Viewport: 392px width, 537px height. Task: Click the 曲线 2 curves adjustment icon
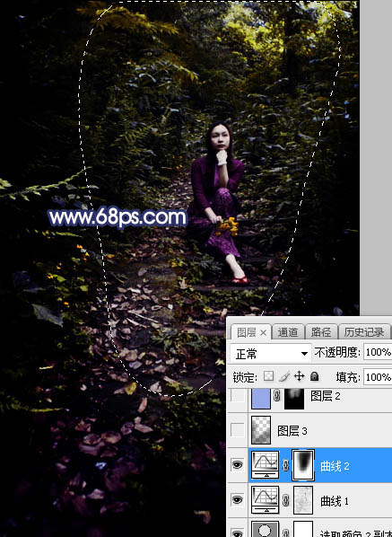click(266, 465)
